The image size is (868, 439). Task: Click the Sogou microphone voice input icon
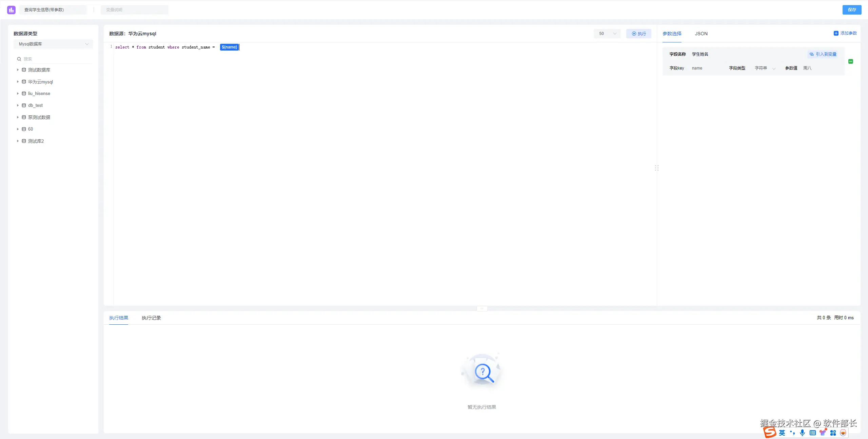[802, 433]
